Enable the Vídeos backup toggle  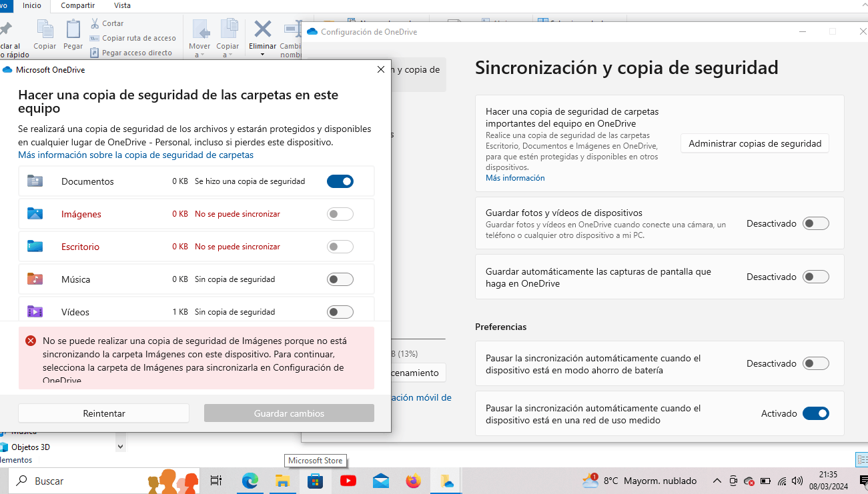tap(340, 312)
